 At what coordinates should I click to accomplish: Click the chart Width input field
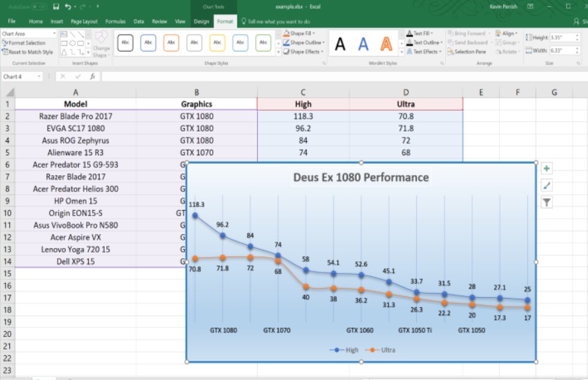click(561, 50)
